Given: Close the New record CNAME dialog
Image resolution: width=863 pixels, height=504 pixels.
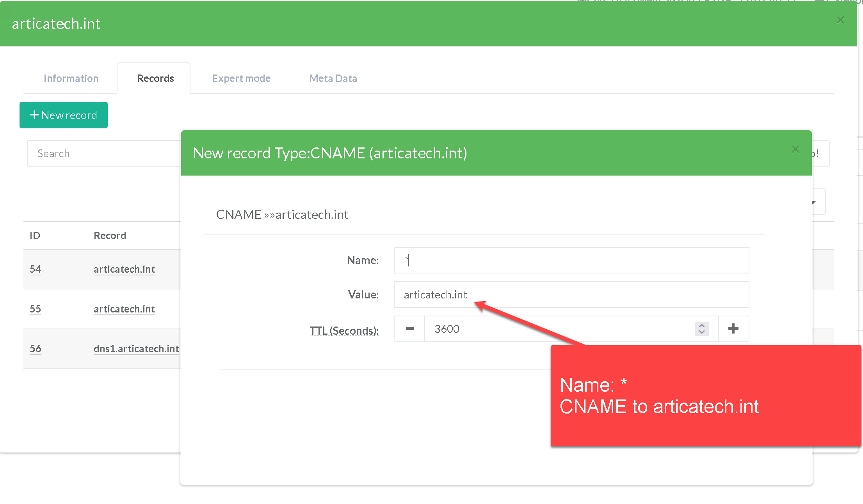Looking at the screenshot, I should click(795, 150).
